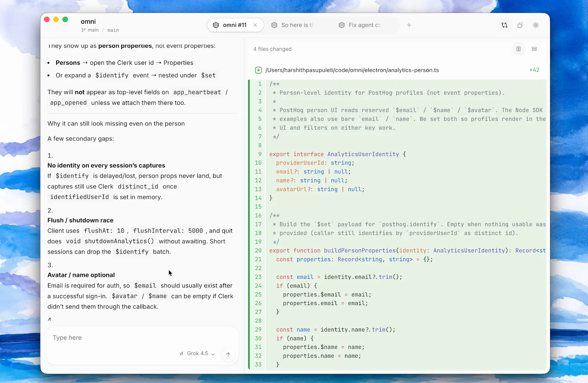Click 'providerUserId: string;' code line
Image resolution: width=588 pixels, height=383 pixels.
(315, 163)
